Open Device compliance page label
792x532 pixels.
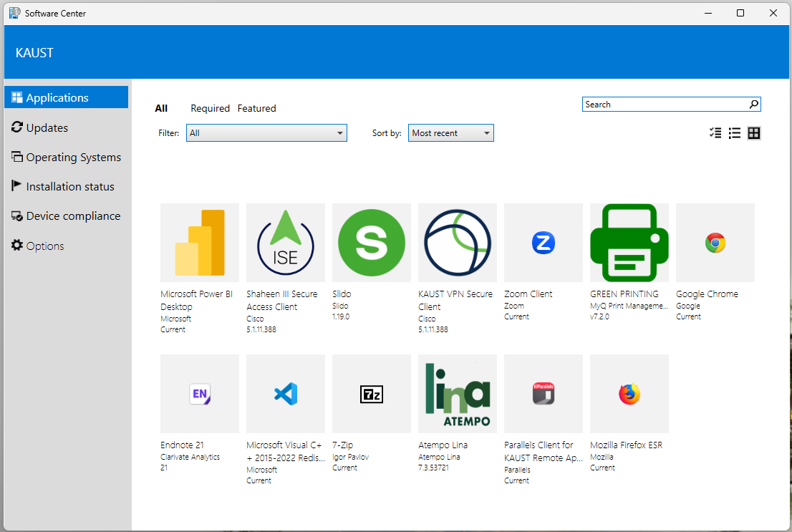pyautogui.click(x=73, y=216)
